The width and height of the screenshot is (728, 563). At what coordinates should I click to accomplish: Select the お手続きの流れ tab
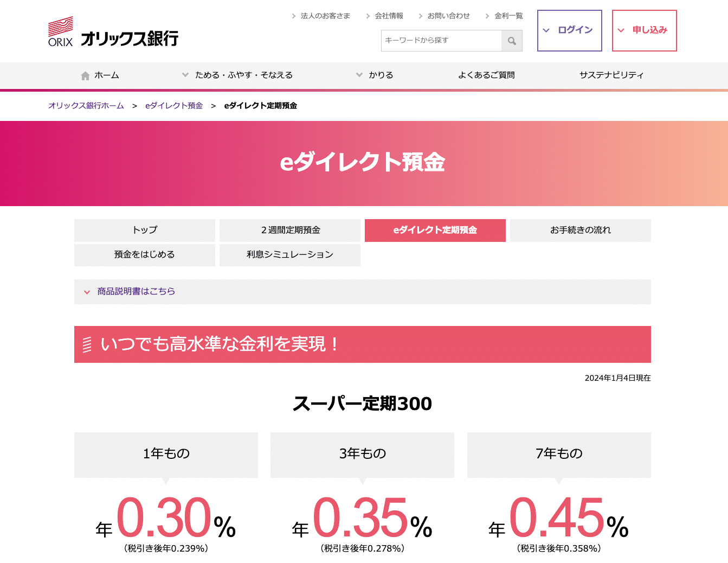(x=581, y=231)
